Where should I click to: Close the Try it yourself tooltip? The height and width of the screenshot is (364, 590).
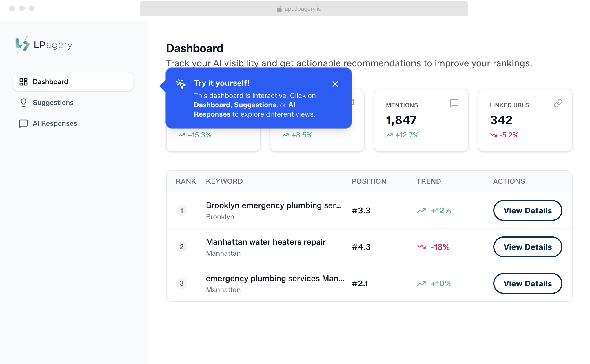tap(335, 84)
